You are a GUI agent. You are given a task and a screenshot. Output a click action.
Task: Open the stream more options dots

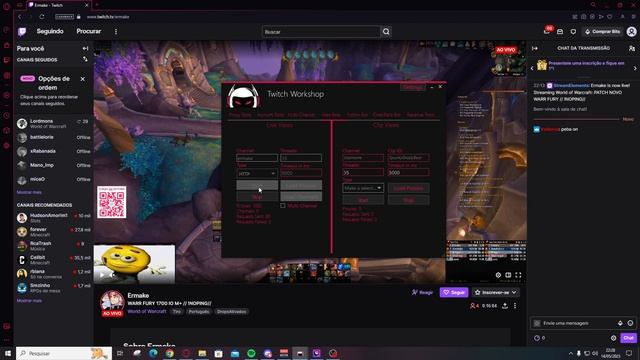pyautogui.click(x=515, y=306)
